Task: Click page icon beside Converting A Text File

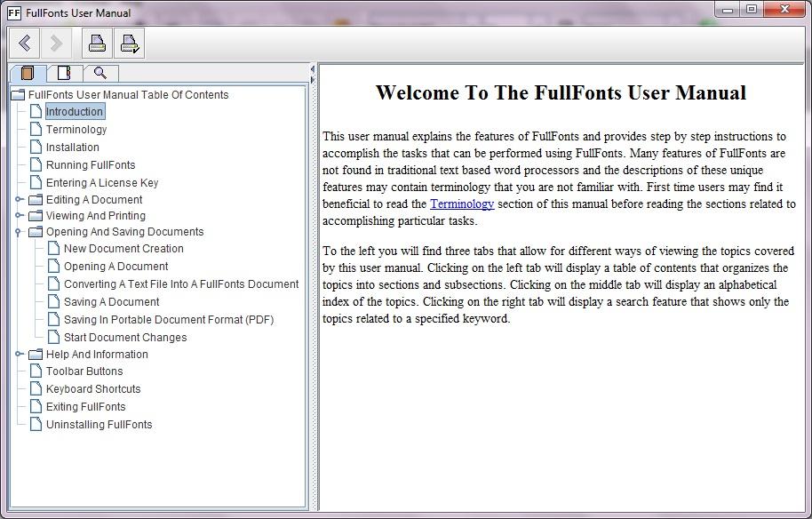Action: [53, 283]
